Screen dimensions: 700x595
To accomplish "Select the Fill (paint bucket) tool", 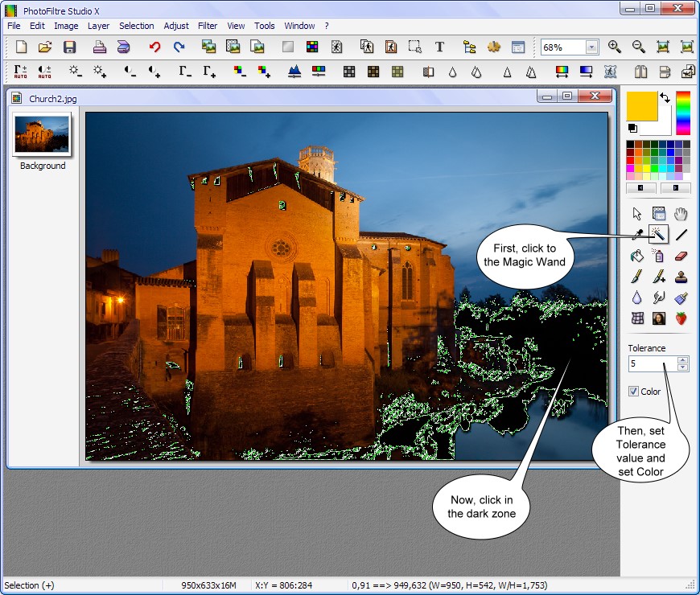I will (637, 256).
